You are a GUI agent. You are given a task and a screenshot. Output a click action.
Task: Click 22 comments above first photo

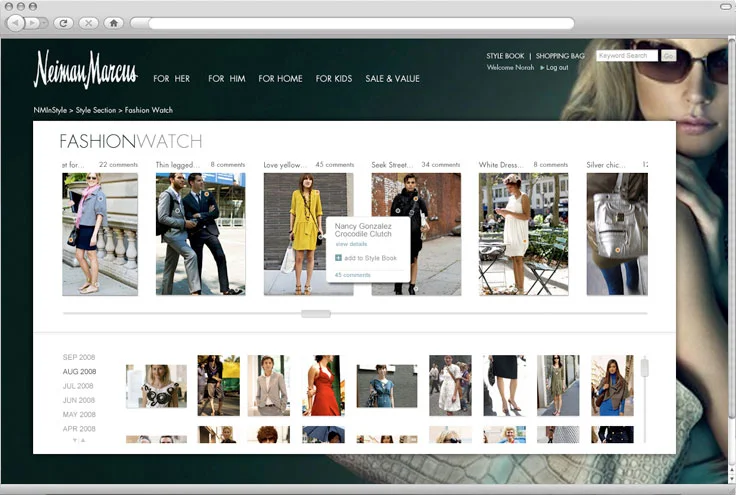(x=118, y=165)
